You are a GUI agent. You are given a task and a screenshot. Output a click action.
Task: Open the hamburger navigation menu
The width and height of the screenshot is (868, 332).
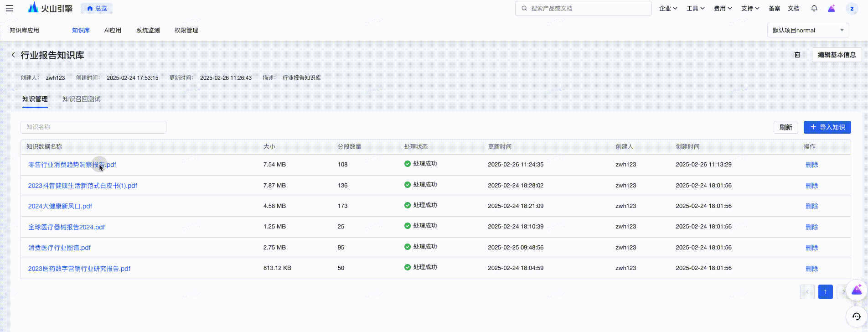point(10,8)
